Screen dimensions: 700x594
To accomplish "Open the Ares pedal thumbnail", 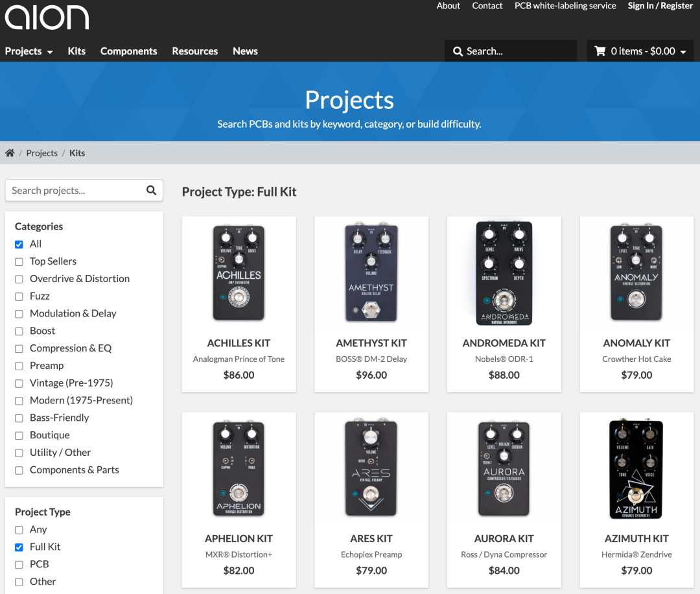I will 371,468.
